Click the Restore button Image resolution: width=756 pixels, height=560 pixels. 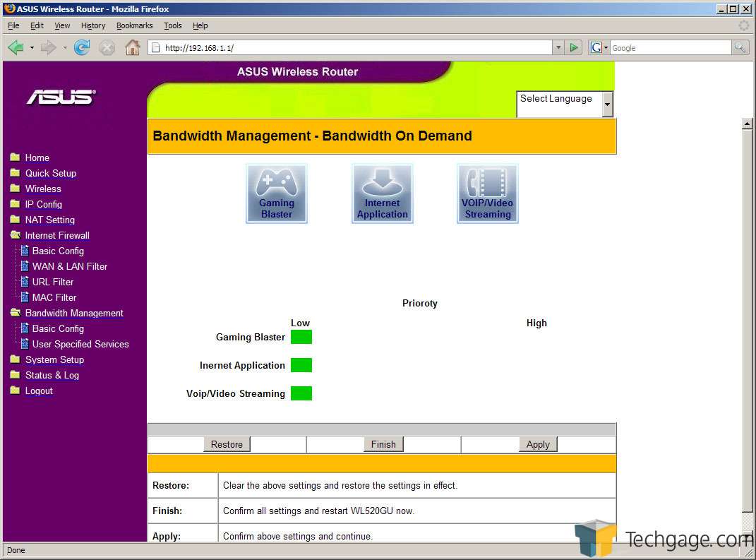227,444
